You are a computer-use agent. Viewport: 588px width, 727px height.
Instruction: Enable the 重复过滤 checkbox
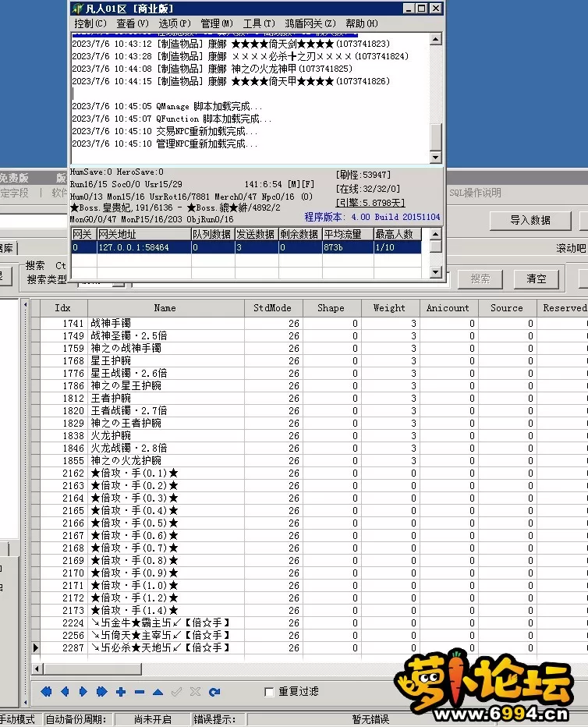(x=269, y=692)
